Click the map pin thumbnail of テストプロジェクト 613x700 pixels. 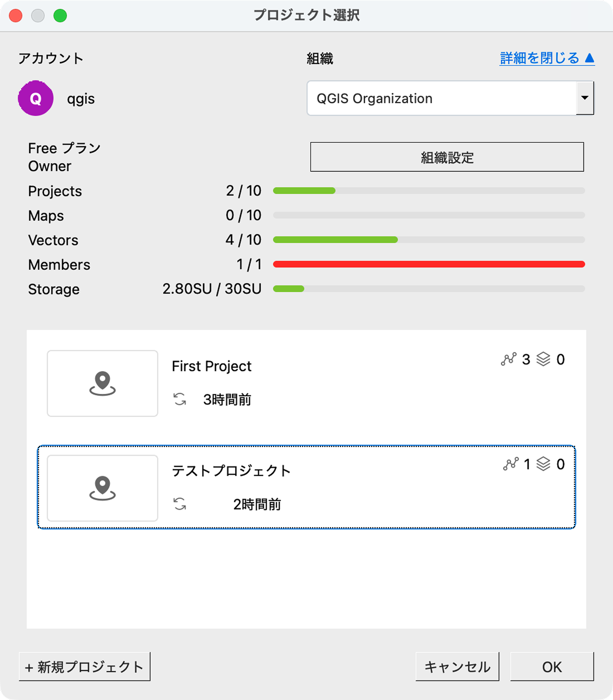(102, 488)
